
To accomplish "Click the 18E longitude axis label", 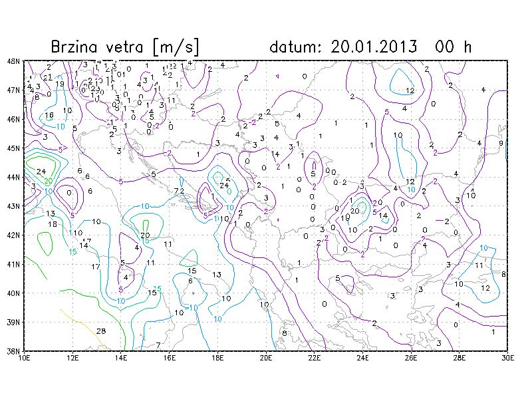I will (217, 358).
